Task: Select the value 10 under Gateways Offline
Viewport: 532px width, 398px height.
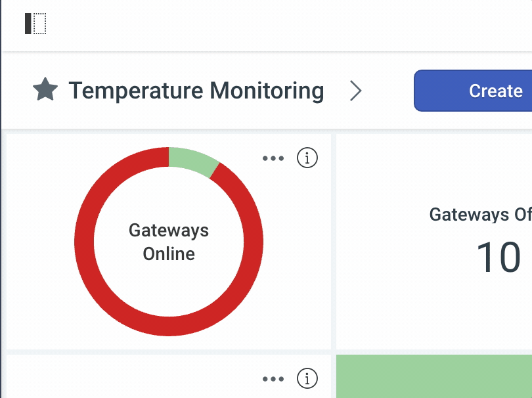Action: tap(499, 257)
